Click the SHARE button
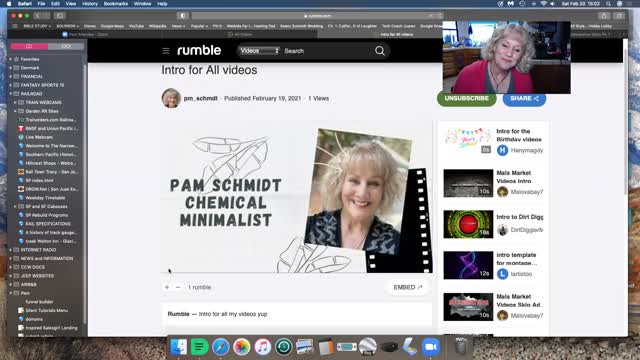Image resolution: width=640 pixels, height=360 pixels. click(524, 99)
